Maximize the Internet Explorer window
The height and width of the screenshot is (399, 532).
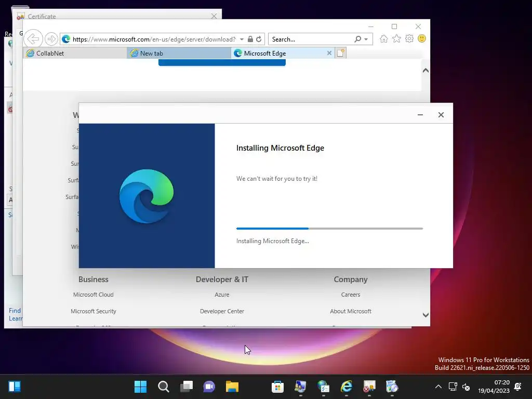click(394, 26)
